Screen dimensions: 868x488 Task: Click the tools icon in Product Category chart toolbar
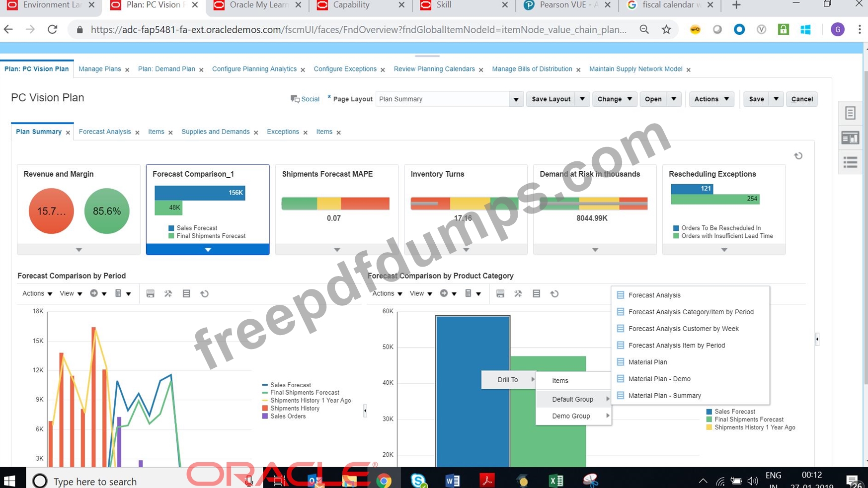pyautogui.click(x=518, y=294)
